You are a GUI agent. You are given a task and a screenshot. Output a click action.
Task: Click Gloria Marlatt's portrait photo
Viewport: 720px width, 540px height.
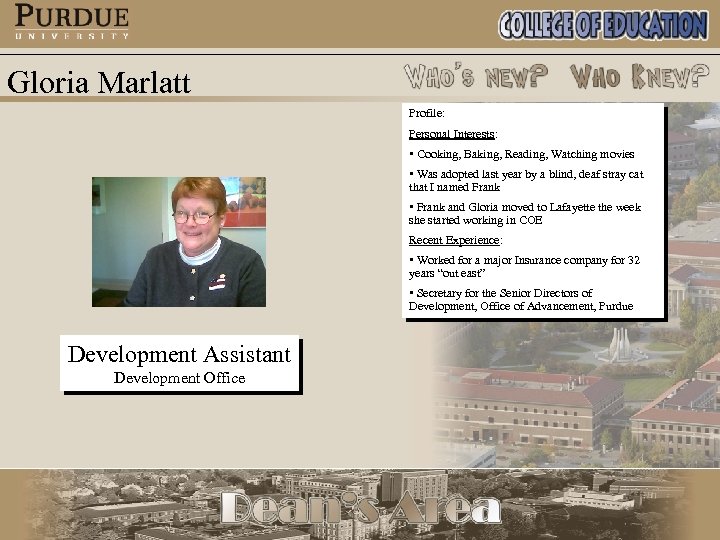point(179,242)
